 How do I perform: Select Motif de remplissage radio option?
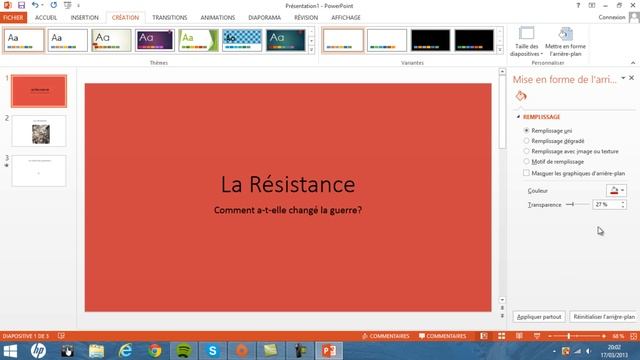(527, 162)
